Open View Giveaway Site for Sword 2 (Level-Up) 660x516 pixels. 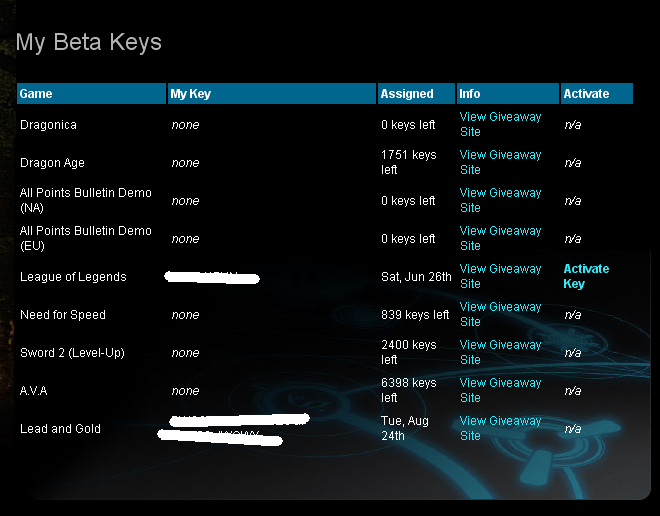pos(500,352)
